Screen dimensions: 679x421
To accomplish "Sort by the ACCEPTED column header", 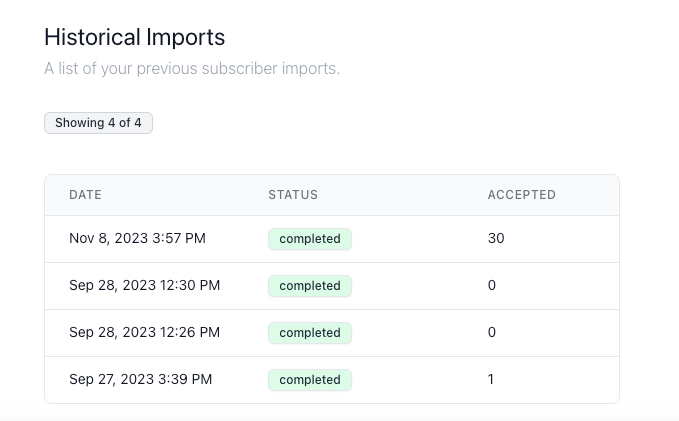I will 521,195.
